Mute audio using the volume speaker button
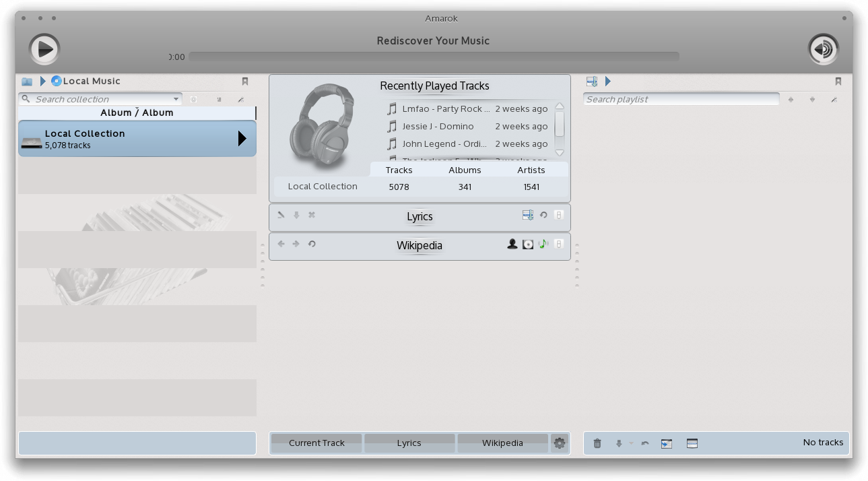 [823, 49]
